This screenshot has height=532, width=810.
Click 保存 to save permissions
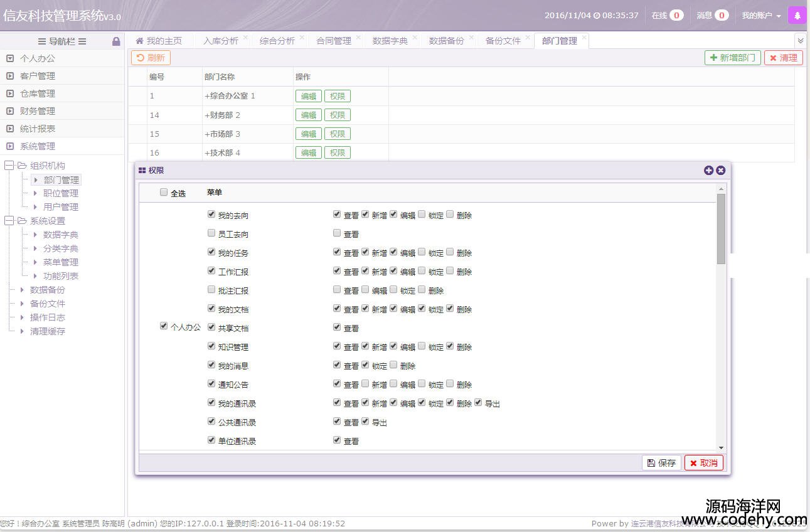click(661, 463)
